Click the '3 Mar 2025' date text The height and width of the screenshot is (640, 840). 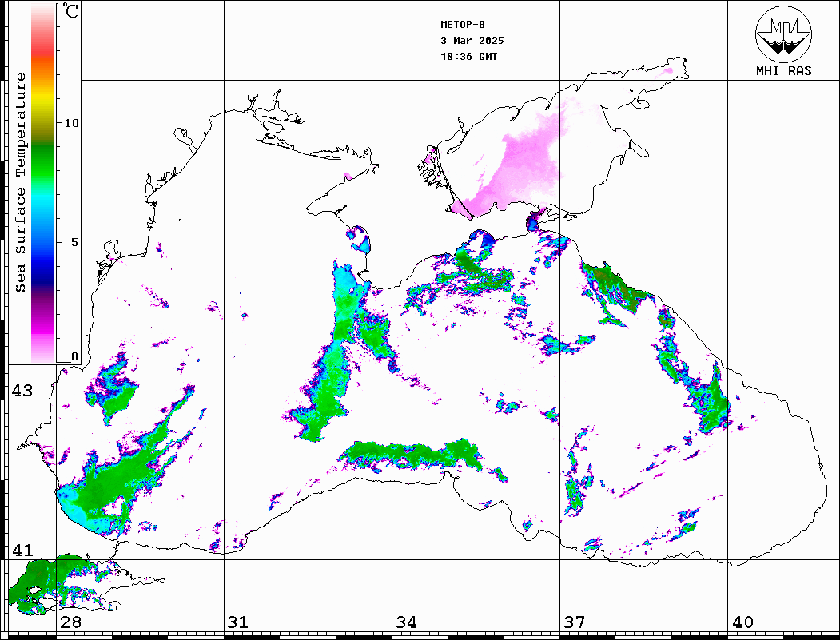tap(472, 41)
